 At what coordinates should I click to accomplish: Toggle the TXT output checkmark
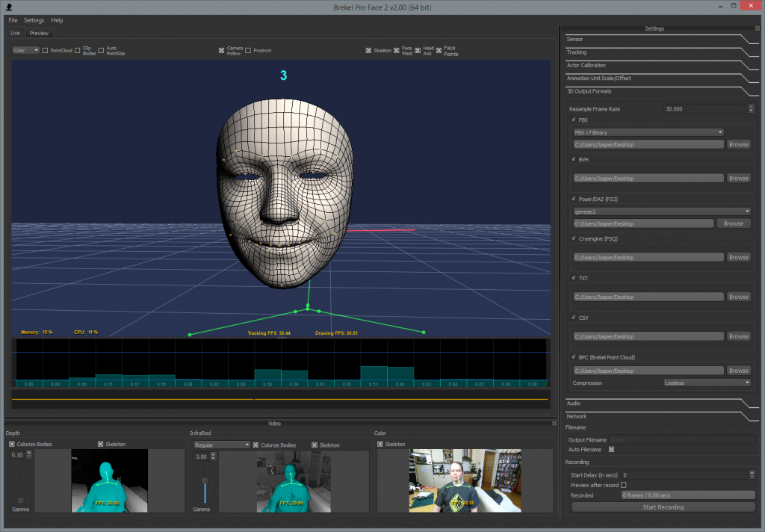(x=574, y=278)
